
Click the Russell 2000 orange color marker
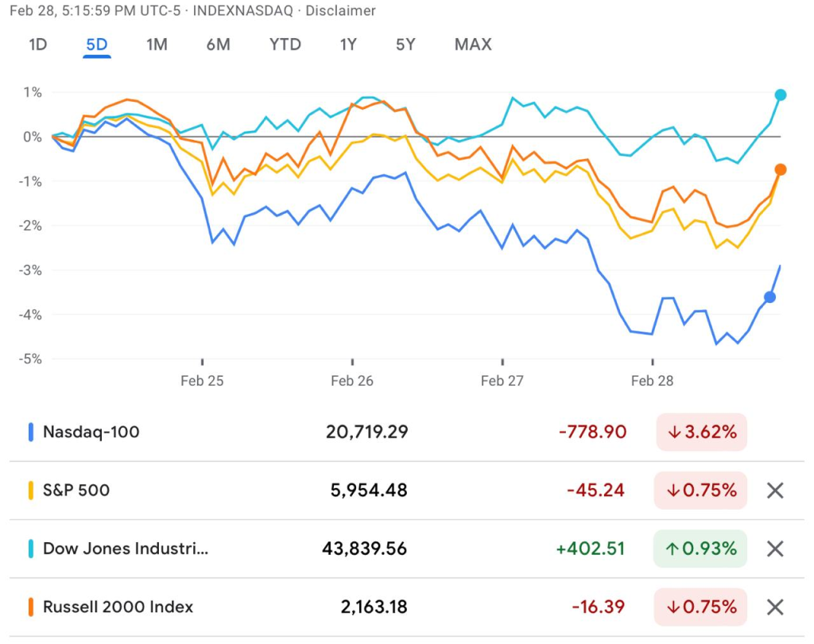[31, 607]
